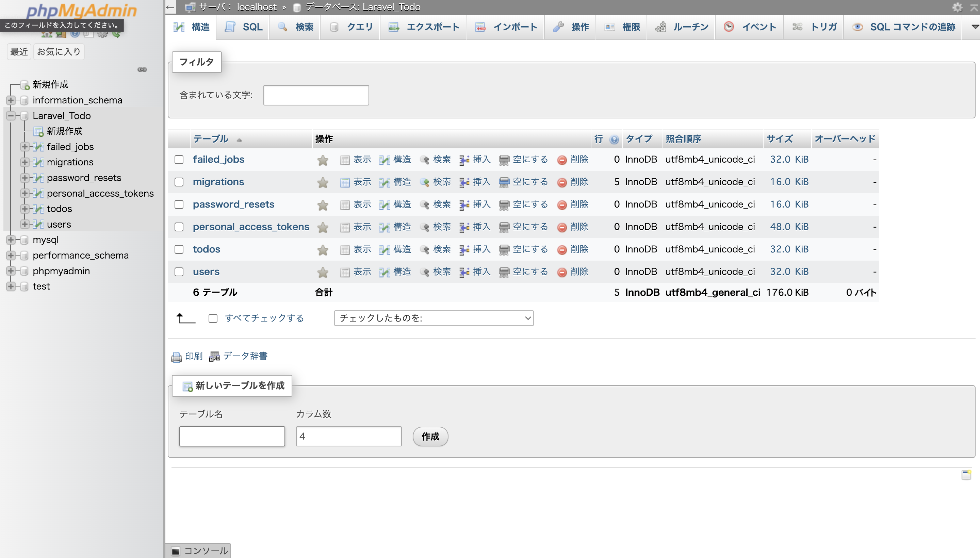The image size is (980, 558).
Task: Delete the failed_jobs table (削除)
Action: pos(573,160)
